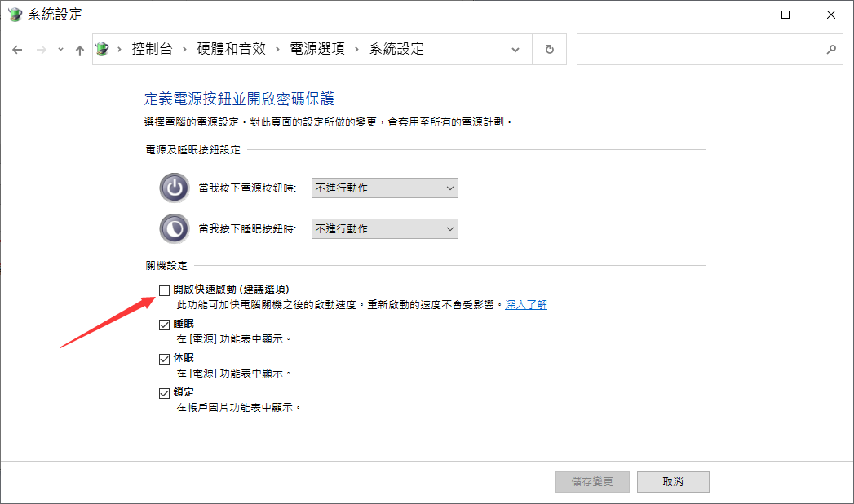The height and width of the screenshot is (504, 854).
Task: Click the power button icon
Action: (x=175, y=188)
